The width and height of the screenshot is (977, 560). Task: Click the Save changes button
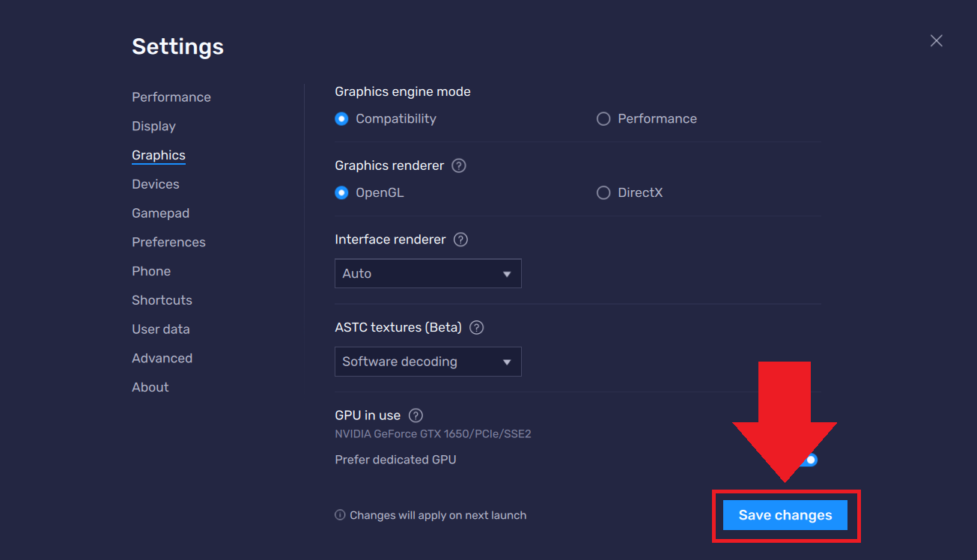tap(785, 515)
